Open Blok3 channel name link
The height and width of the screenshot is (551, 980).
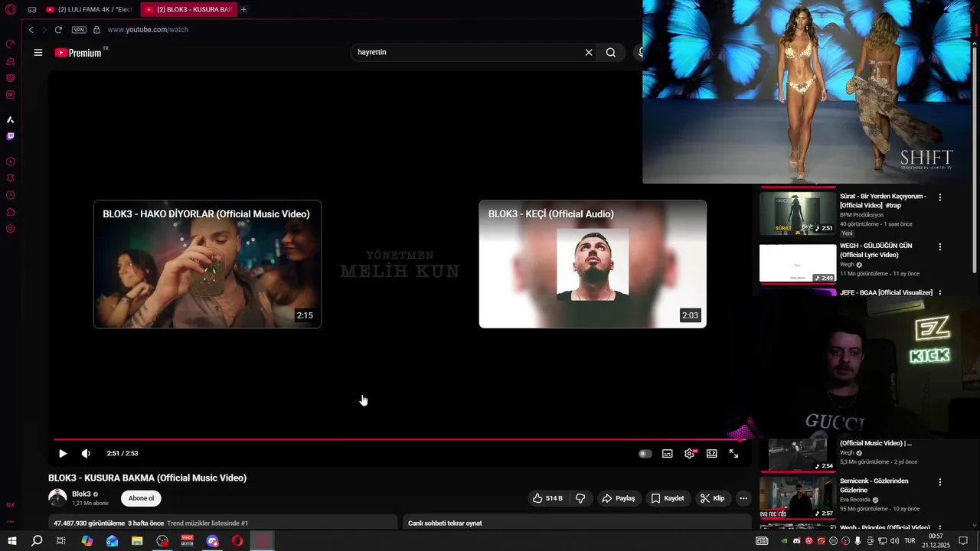coord(81,494)
